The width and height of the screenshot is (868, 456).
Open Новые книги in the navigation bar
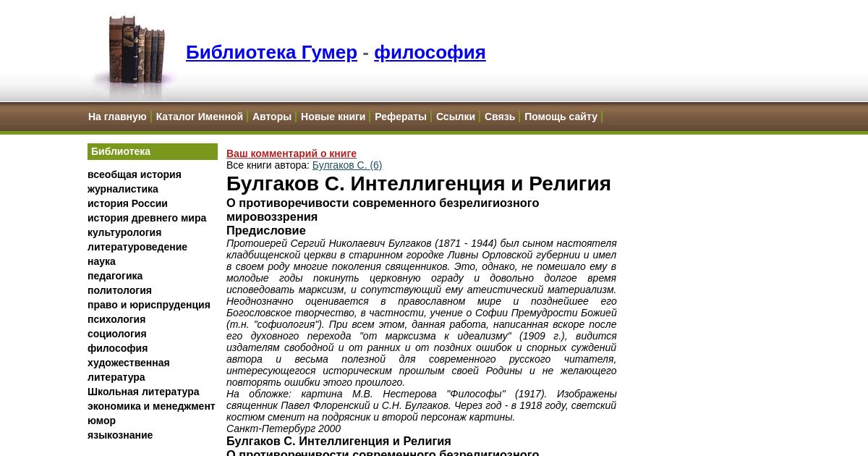point(333,117)
